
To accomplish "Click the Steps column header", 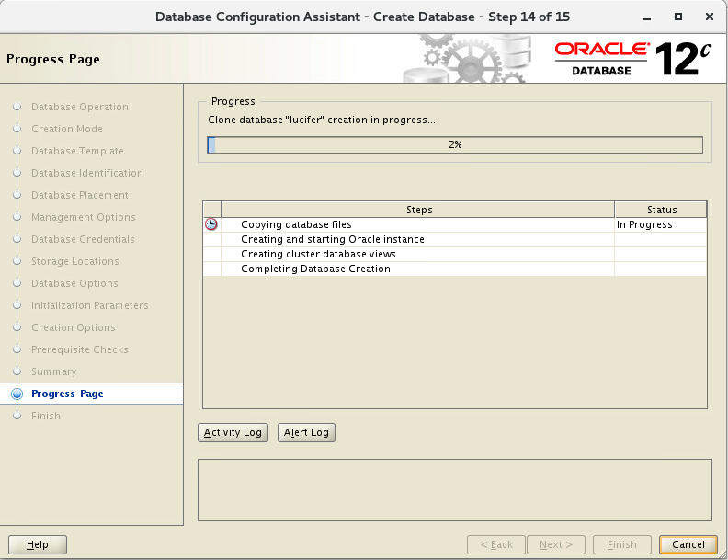I will (418, 210).
